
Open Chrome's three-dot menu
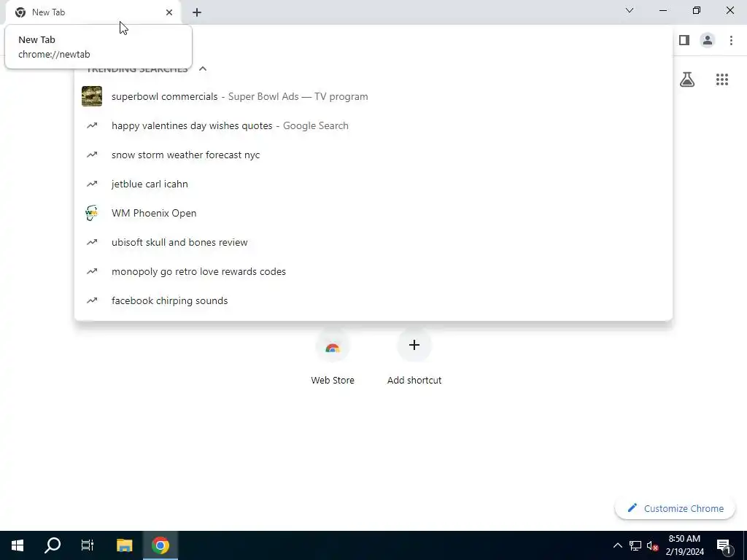[x=731, y=40]
